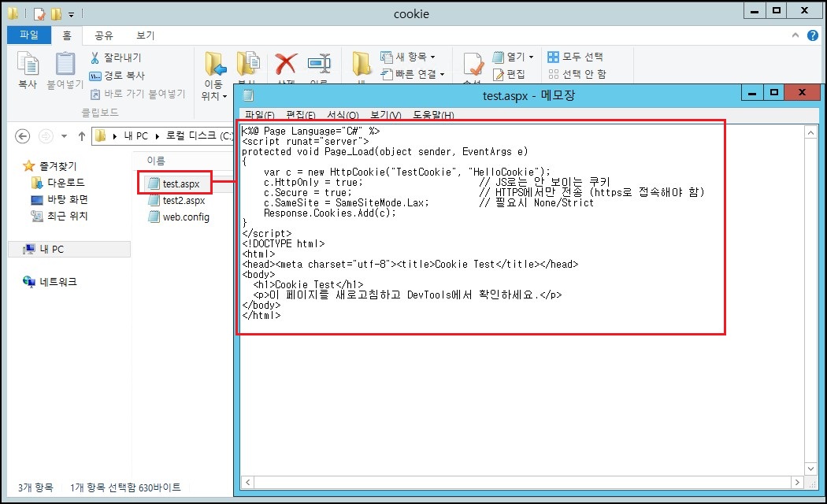827x504 pixels.
Task: Click the Forward navigation arrow
Action: click(x=46, y=136)
